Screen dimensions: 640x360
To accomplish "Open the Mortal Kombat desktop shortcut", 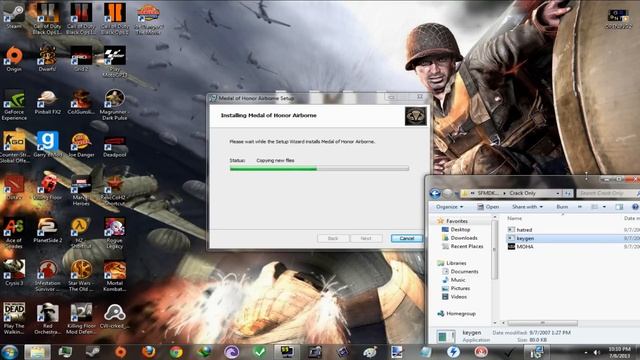I will click(115, 276).
